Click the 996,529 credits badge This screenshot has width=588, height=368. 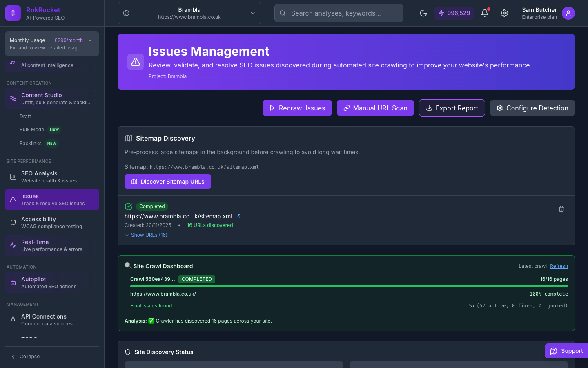click(454, 13)
